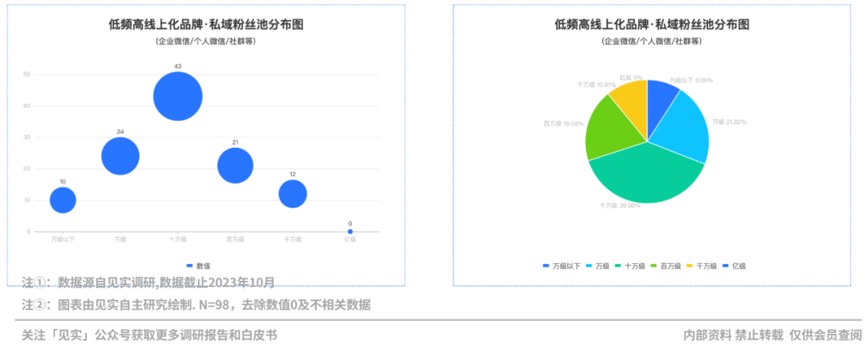Select the bubble with value 24
868x346 pixels.
(x=120, y=156)
